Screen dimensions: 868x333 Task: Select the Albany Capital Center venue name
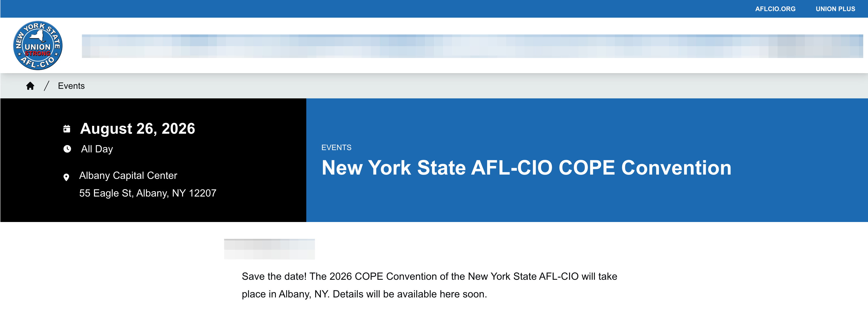point(128,175)
